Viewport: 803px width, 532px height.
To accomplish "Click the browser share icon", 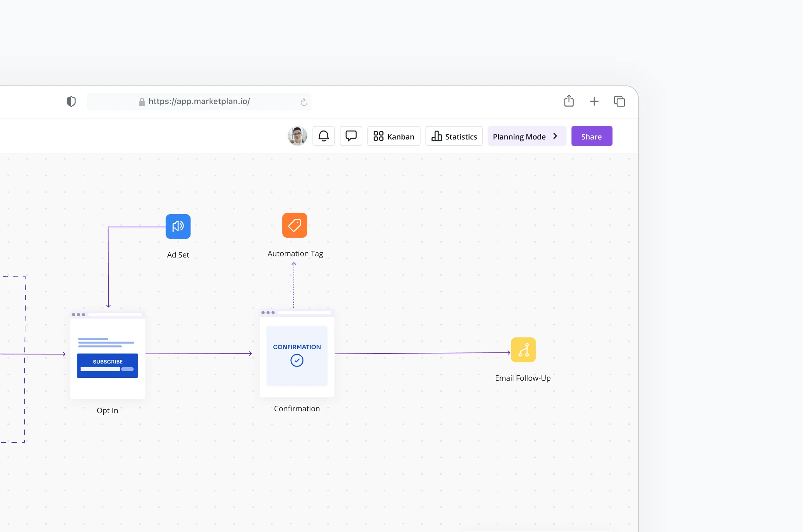I will tap(569, 101).
